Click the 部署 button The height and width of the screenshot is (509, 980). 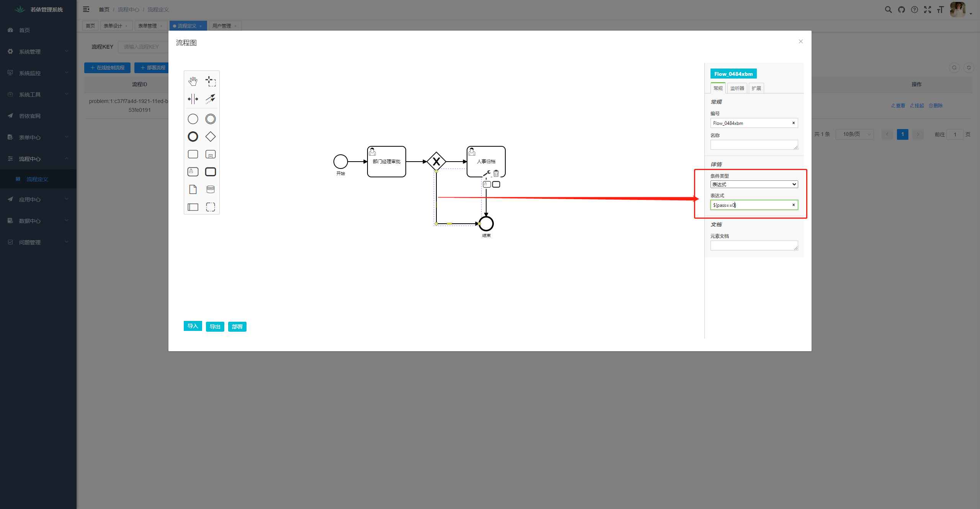[x=237, y=327]
